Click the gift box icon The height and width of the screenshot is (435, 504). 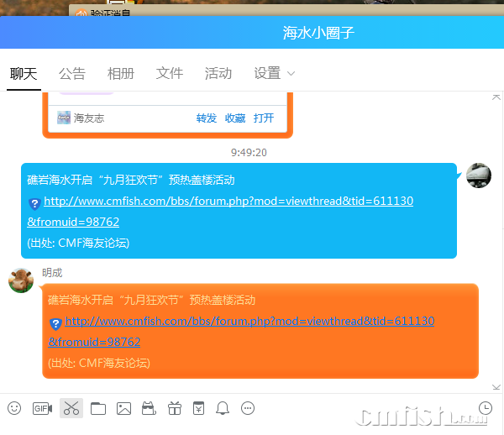(x=174, y=408)
